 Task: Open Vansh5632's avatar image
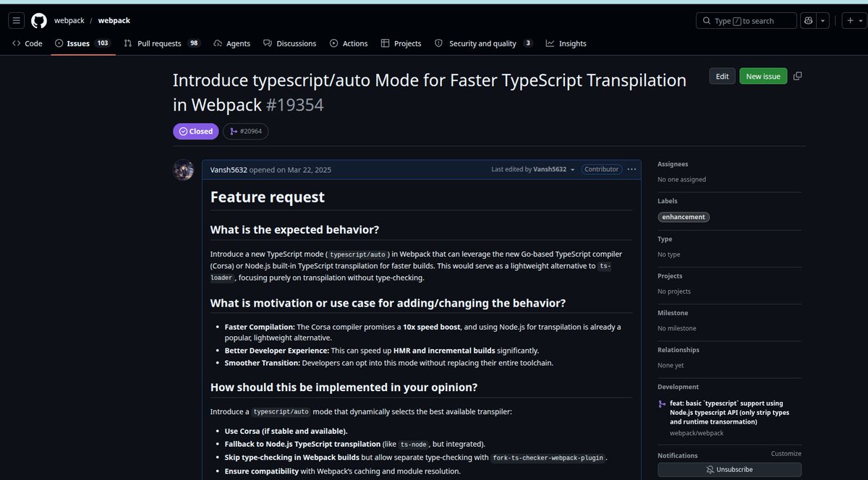183,170
